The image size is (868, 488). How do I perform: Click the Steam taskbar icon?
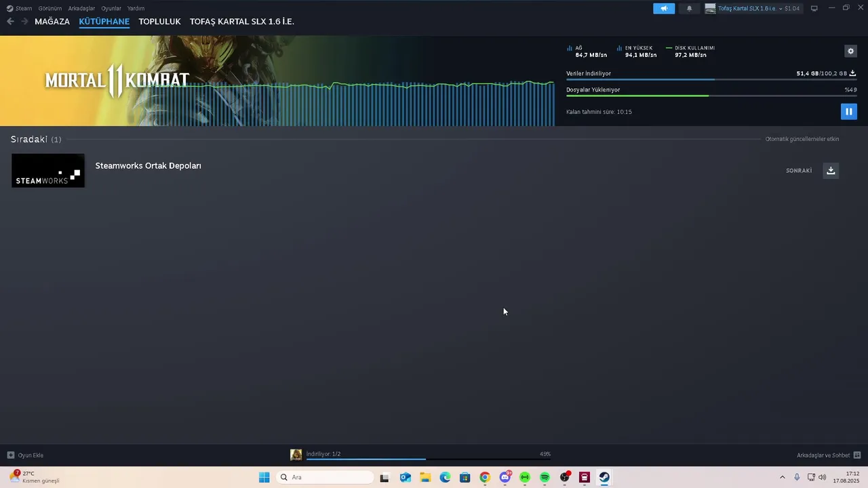[x=604, y=478]
